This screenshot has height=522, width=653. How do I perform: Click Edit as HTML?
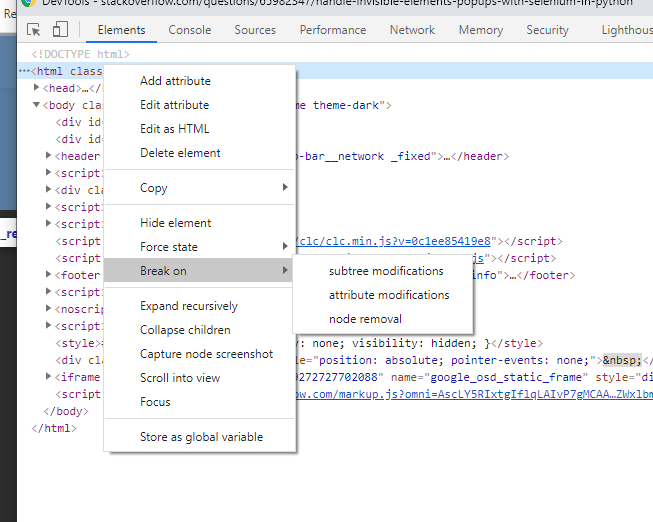[175, 129]
